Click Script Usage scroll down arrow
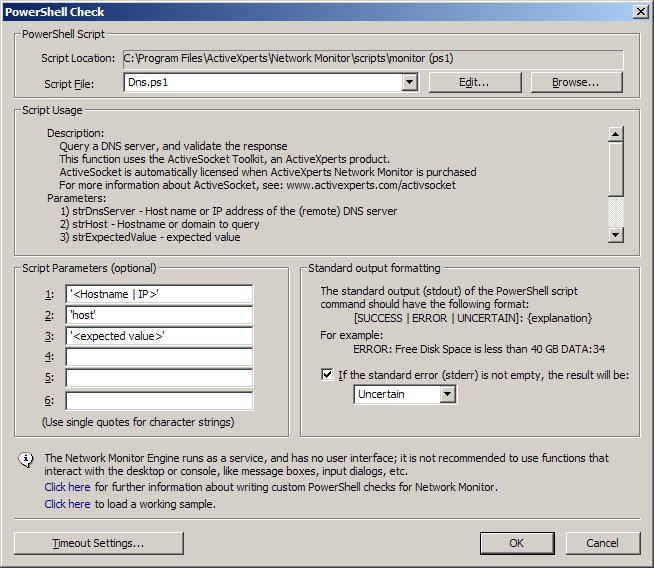This screenshot has height=568, width=654. 616,235
